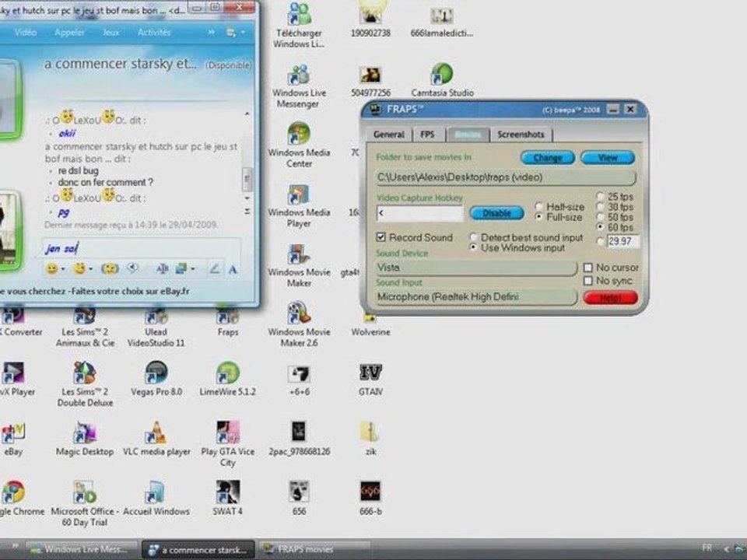Image resolution: width=747 pixels, height=560 pixels.
Task: Select Full-size capture option
Action: (538, 217)
